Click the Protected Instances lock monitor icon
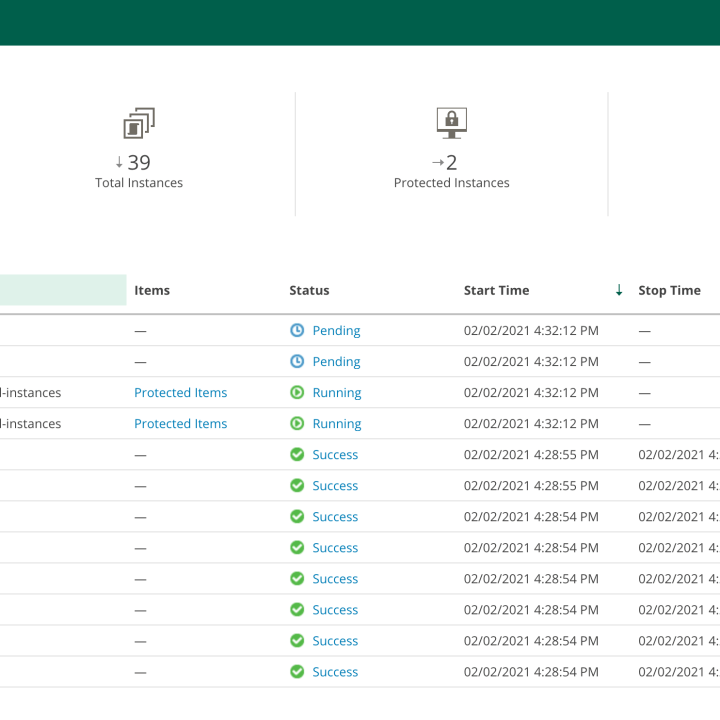 point(452,123)
